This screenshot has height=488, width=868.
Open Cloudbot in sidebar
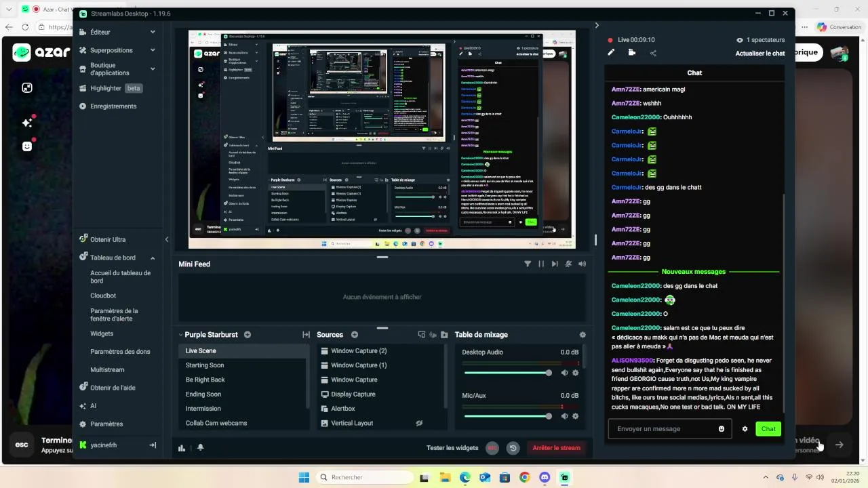103,296
